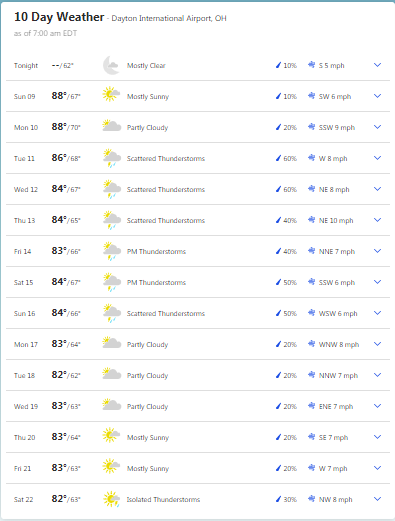Expand the Sun 09 forecast row
The height and width of the screenshot is (521, 395).
(x=377, y=96)
